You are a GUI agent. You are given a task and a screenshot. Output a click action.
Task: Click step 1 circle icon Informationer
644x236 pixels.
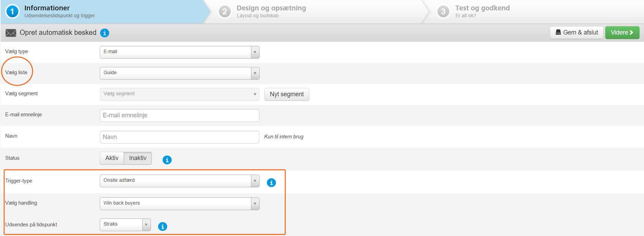(x=12, y=11)
